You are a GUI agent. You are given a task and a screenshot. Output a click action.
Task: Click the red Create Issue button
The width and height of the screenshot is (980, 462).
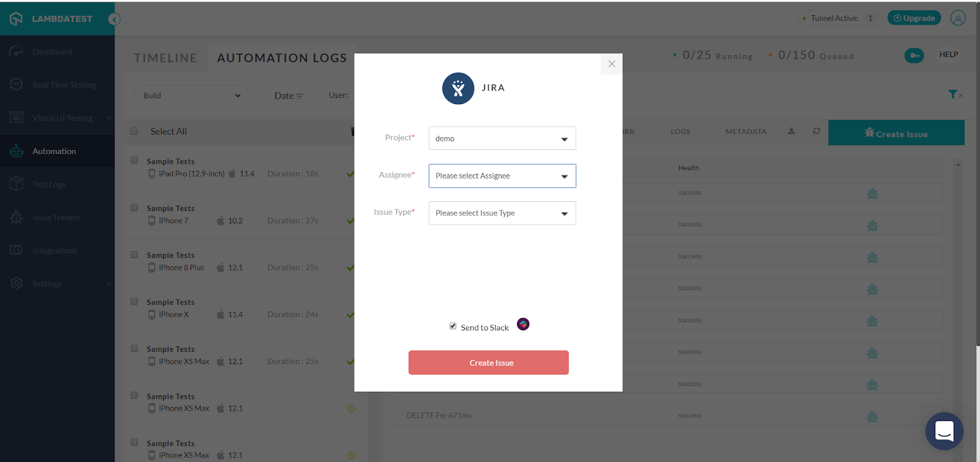[x=489, y=363]
